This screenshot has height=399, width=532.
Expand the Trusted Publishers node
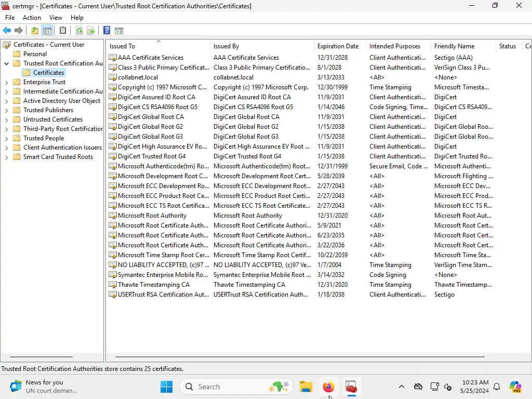6,110
